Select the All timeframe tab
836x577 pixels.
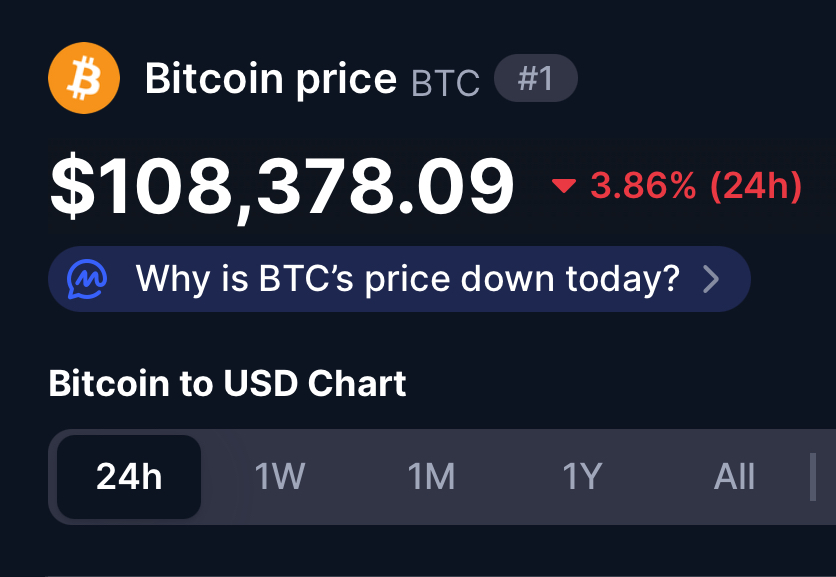tap(734, 477)
